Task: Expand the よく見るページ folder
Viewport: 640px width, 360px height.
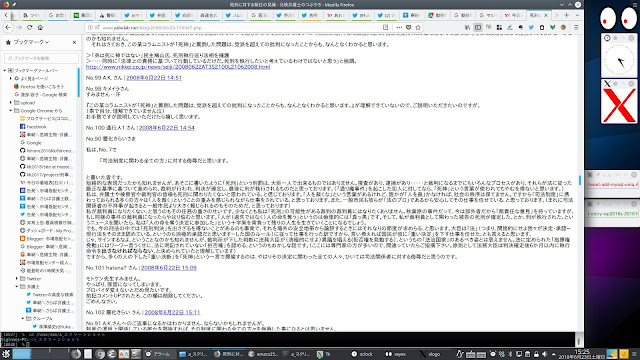Action: click(11, 78)
